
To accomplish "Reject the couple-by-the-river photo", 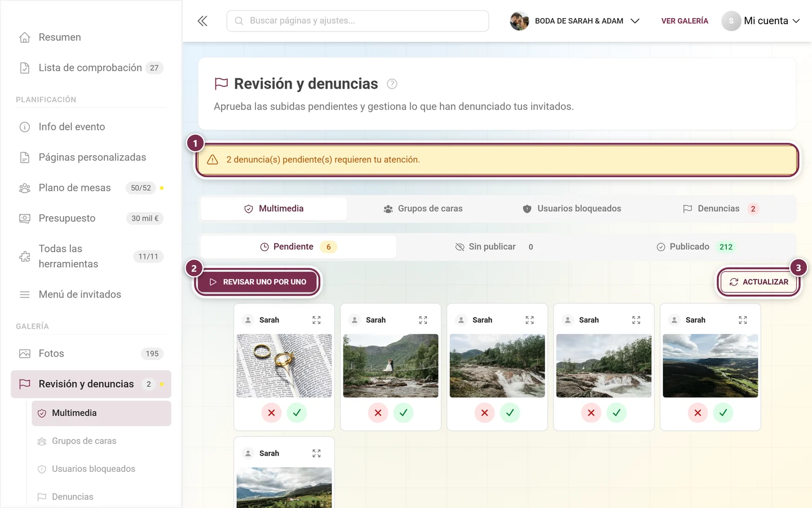I will pos(378,413).
